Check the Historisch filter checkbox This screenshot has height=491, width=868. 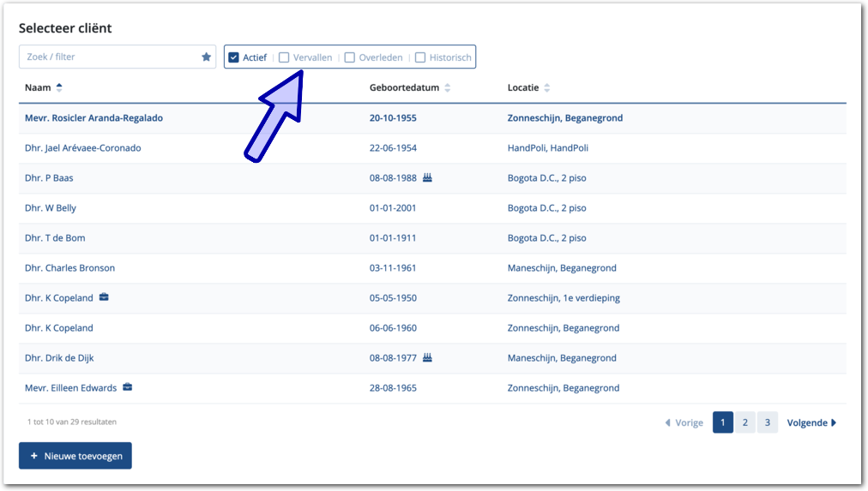[420, 58]
